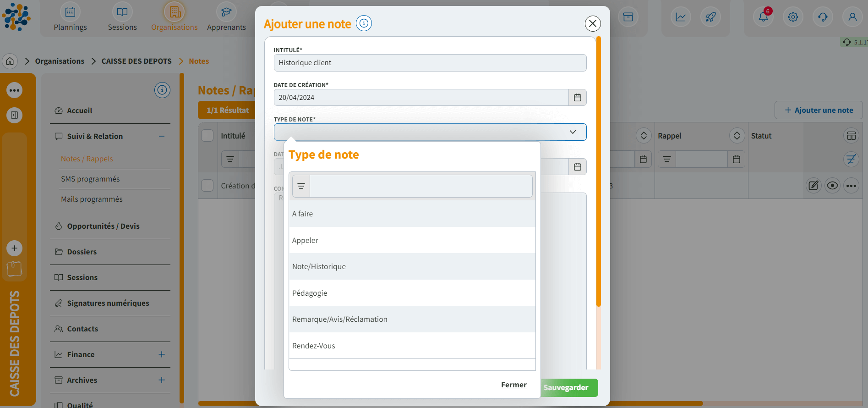The width and height of the screenshot is (868, 408).
Task: Open the settings gear icon
Action: click(793, 17)
